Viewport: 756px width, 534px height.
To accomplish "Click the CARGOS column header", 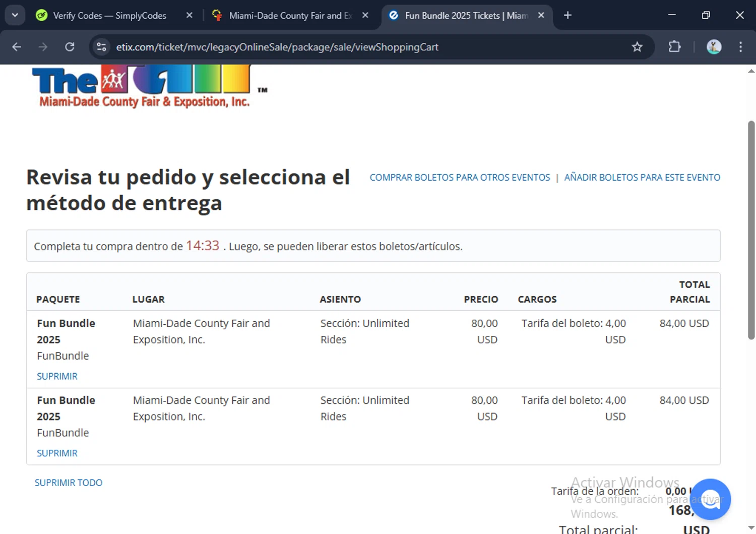I will (537, 299).
